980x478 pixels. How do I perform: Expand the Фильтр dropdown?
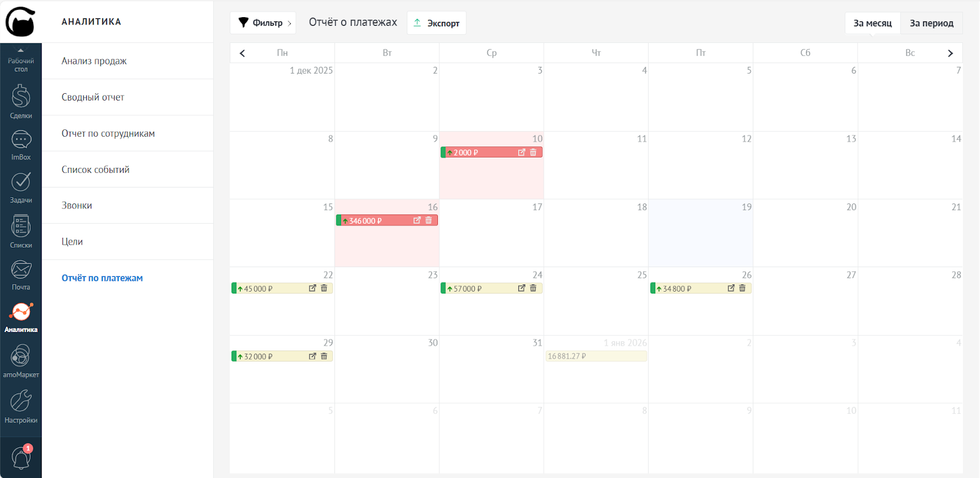click(x=263, y=23)
